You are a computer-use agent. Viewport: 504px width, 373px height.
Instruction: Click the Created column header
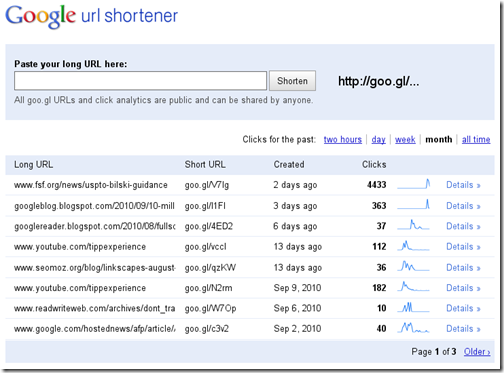(289, 165)
